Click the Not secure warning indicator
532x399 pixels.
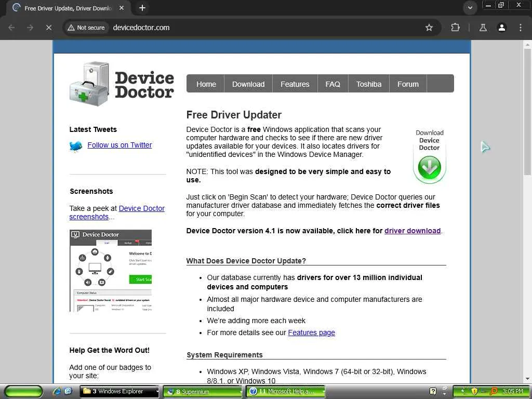click(86, 28)
